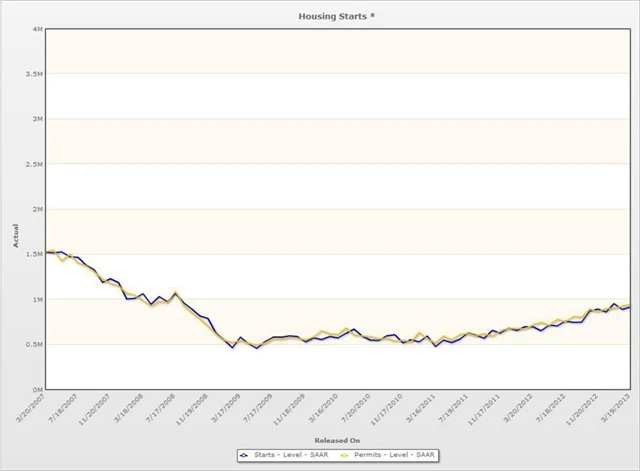Click the Housing Starts chart title
Viewport: 640px width, 471px height.
tap(336, 16)
